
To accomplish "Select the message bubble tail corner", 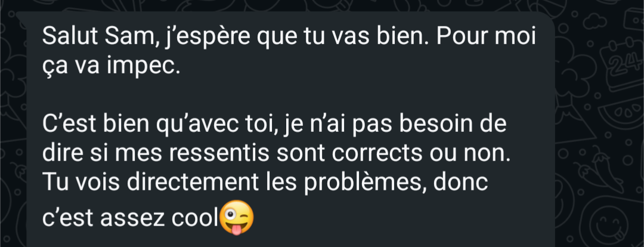I will click(x=21, y=16).
